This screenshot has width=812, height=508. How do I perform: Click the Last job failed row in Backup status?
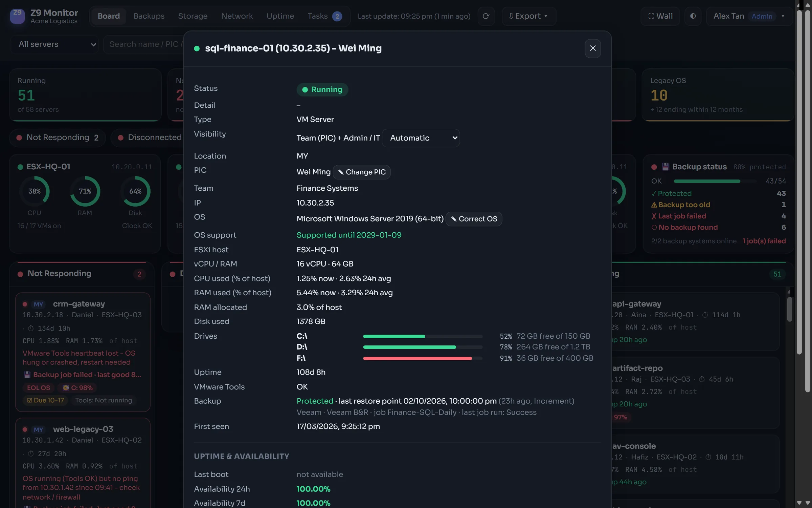[x=718, y=216]
